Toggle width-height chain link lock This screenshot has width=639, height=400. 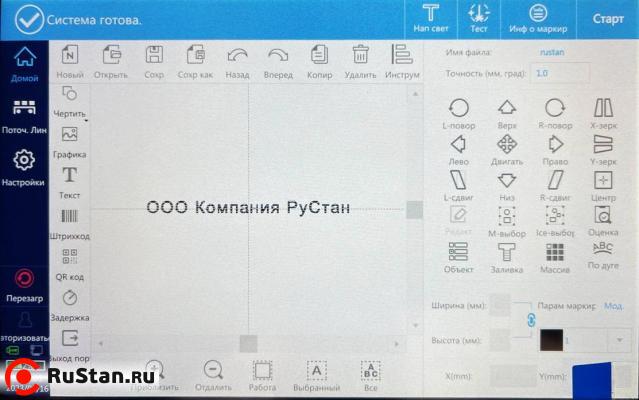pos(531,319)
